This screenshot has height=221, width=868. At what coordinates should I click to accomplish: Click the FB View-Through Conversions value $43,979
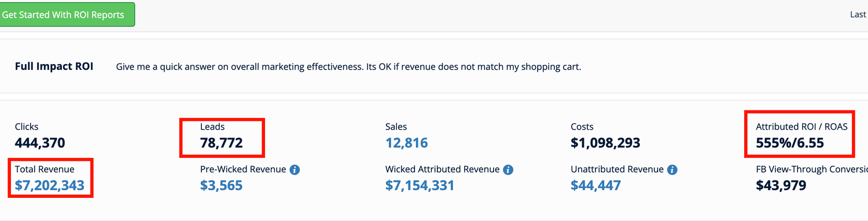coord(781,186)
